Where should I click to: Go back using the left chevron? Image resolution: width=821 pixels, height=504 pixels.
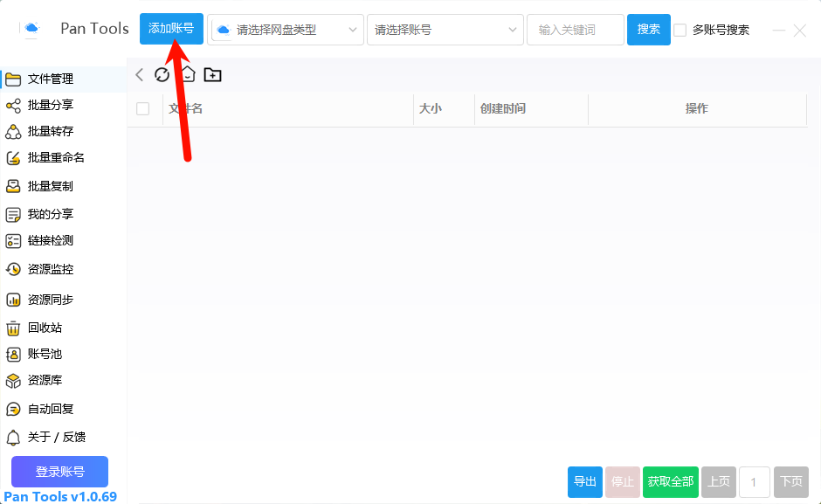click(139, 75)
